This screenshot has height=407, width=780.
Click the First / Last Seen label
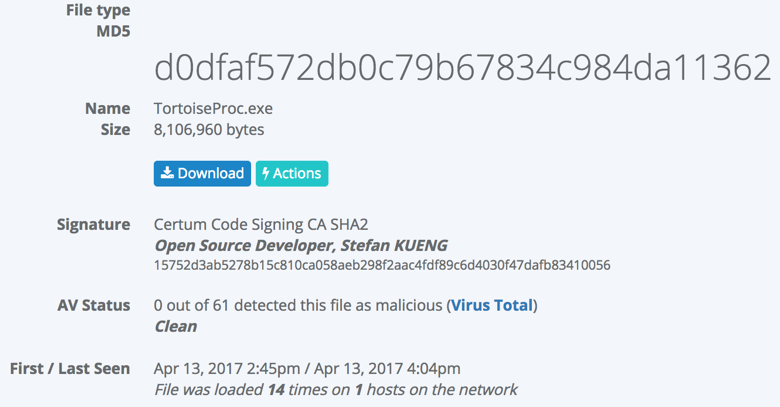coord(70,368)
